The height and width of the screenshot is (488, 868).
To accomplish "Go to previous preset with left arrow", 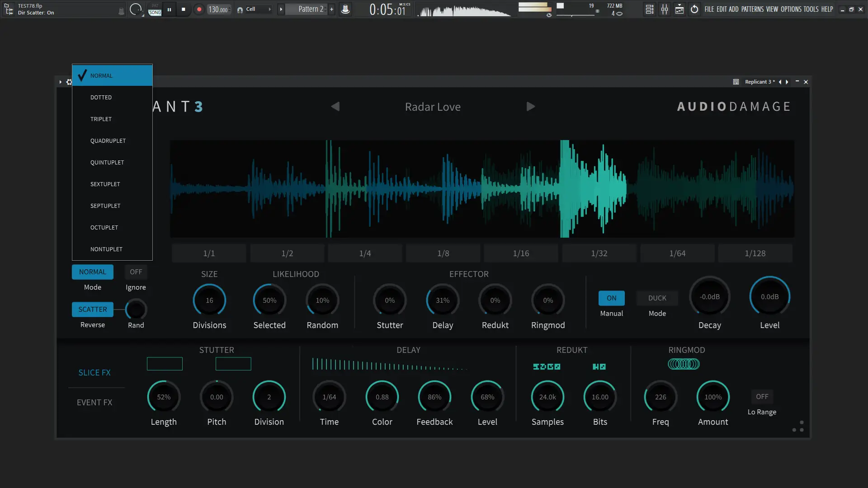I will coord(335,107).
